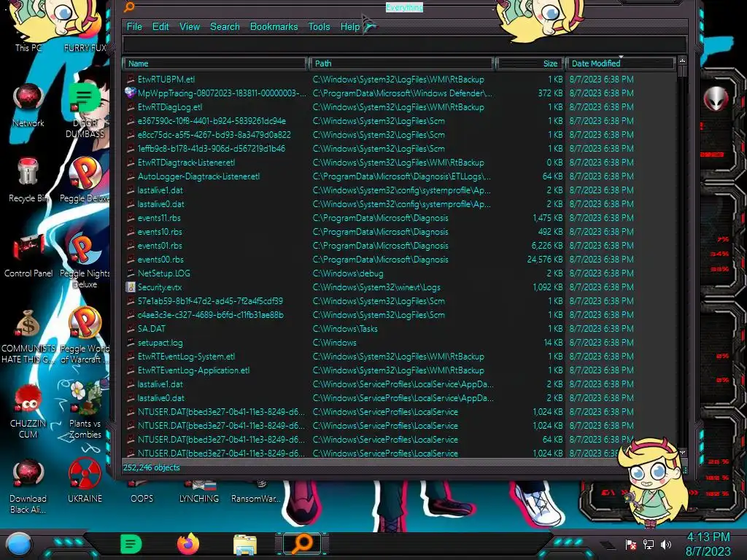This screenshot has height=560, width=747.
Task: Click the C:\Windows\Tasks path cell
Action: [345, 329]
